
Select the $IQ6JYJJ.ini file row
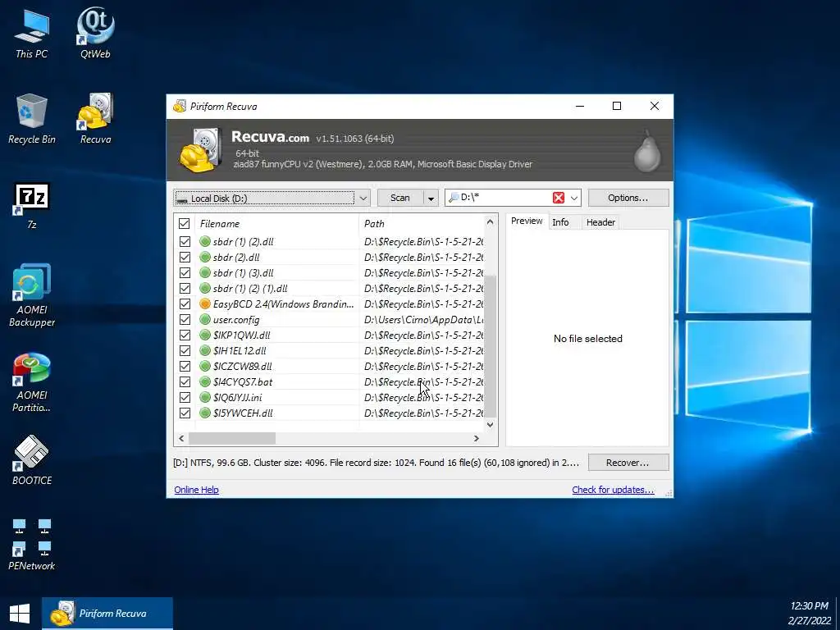(329, 397)
